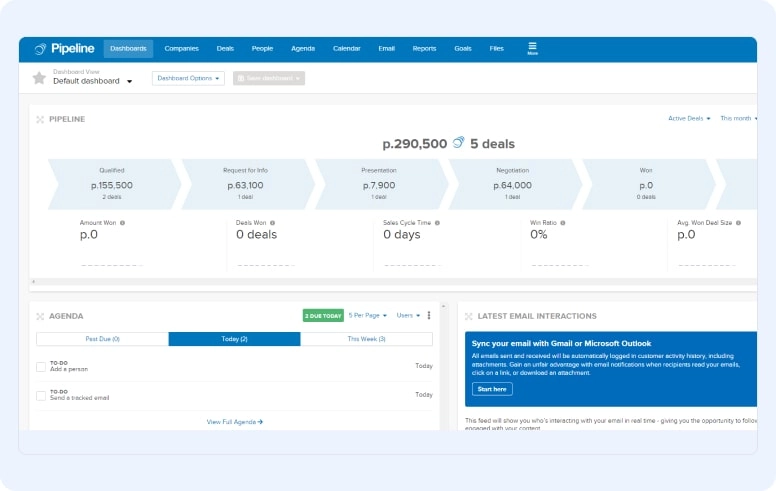Click the move handle beside LATEST EMAIL INTERACTIONS
Viewport: 776px width, 491px height.
tap(469, 316)
